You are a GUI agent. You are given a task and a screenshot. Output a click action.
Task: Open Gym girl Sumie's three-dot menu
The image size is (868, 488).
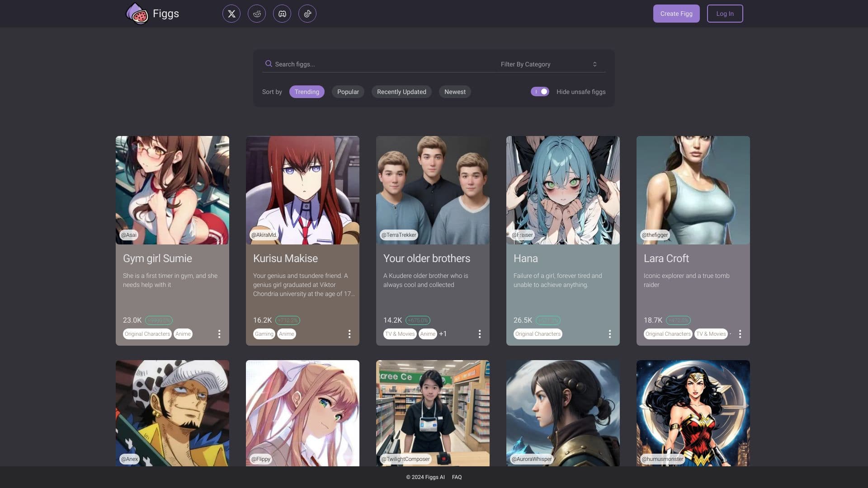click(219, 334)
